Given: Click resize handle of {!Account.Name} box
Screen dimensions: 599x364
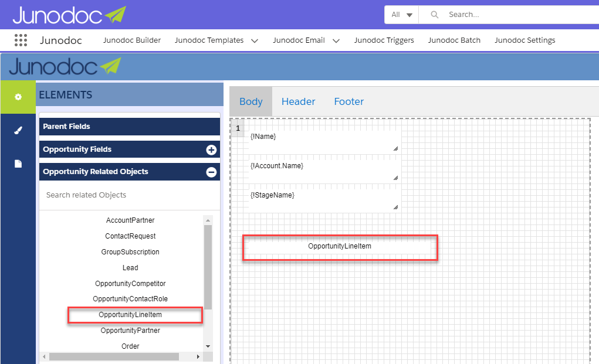Looking at the screenshot, I should click(x=396, y=178).
